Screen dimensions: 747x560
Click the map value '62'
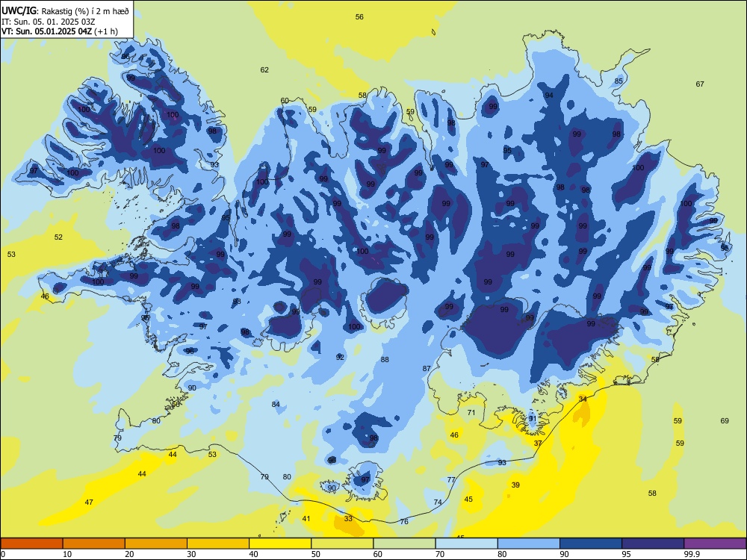[x=264, y=69]
